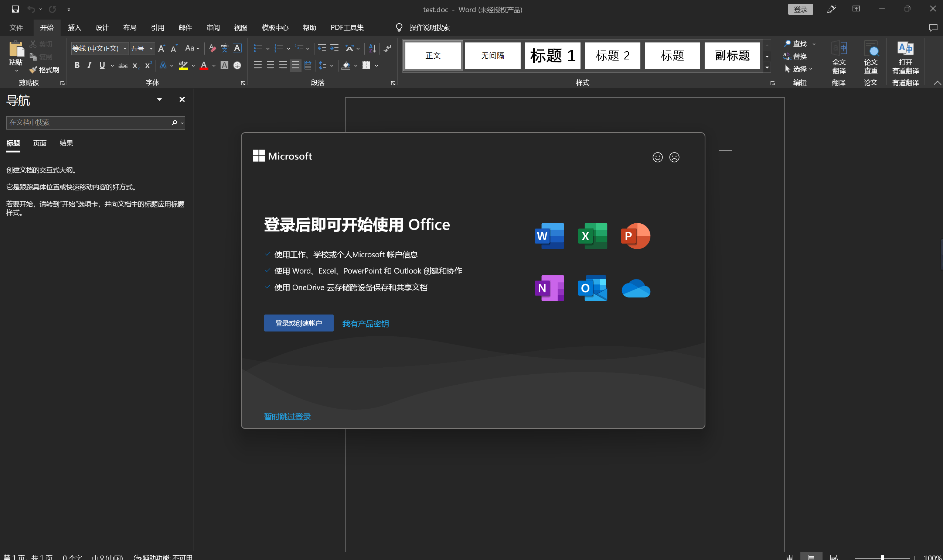Open the font name dropdown

[125, 49]
